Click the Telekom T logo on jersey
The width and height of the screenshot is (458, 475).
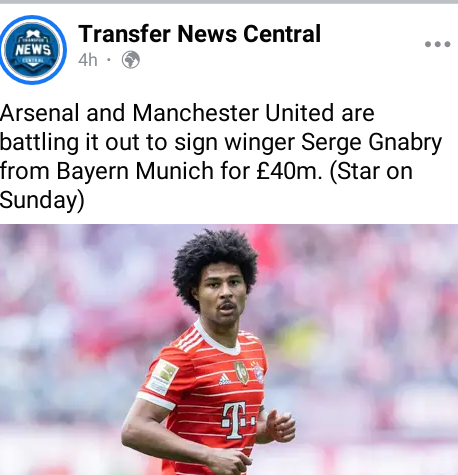[x=239, y=421]
